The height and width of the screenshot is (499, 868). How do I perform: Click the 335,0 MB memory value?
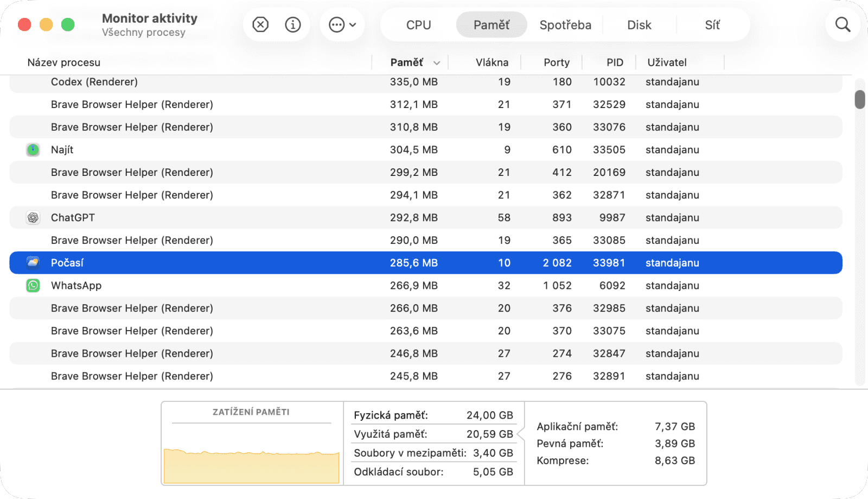(413, 82)
